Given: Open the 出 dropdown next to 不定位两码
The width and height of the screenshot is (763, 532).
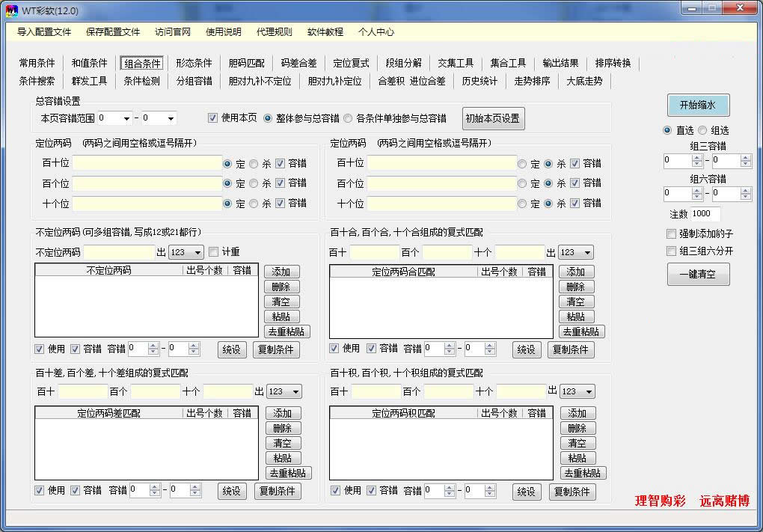Looking at the screenshot, I should [186, 251].
